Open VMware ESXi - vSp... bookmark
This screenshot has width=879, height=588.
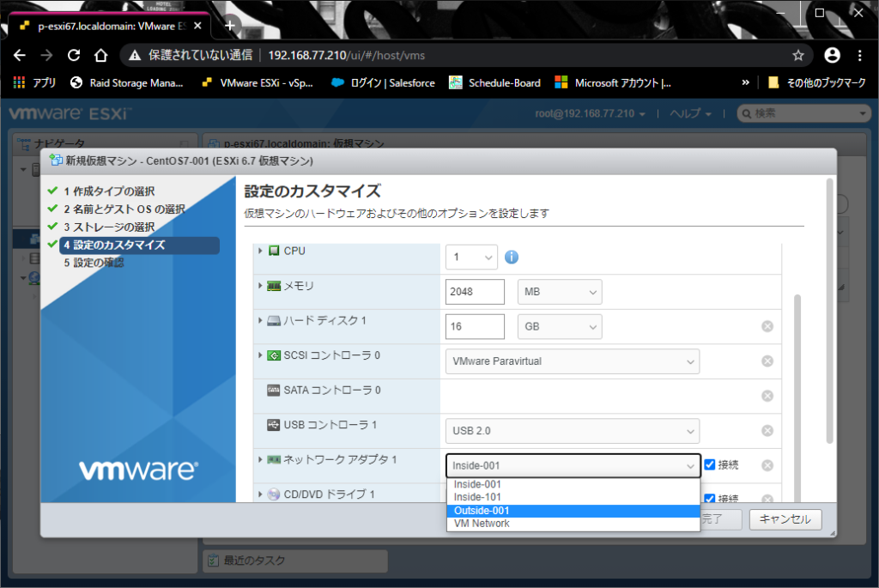tap(258, 83)
